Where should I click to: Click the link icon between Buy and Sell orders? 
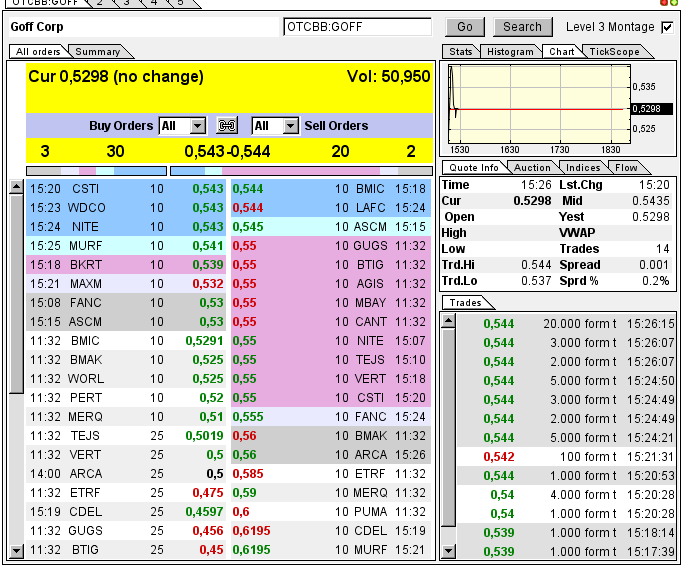227,126
